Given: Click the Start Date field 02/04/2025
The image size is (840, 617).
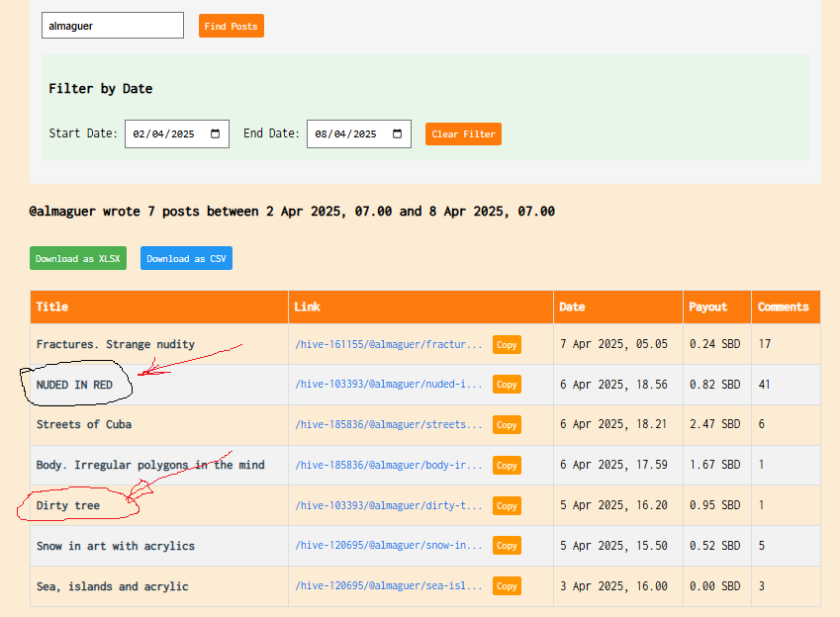Looking at the screenshot, I should pos(177,133).
